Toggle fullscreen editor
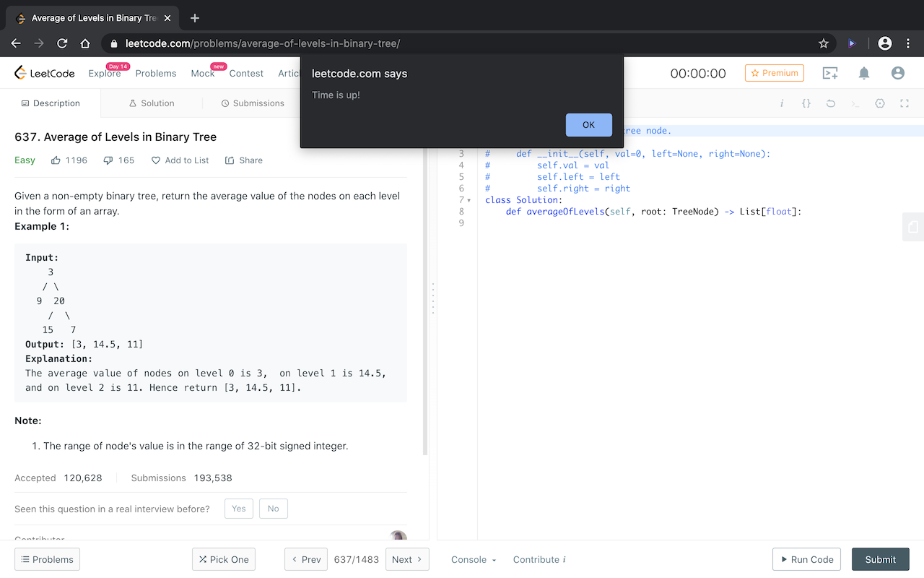Screen dimensions: 924x578 905,103
